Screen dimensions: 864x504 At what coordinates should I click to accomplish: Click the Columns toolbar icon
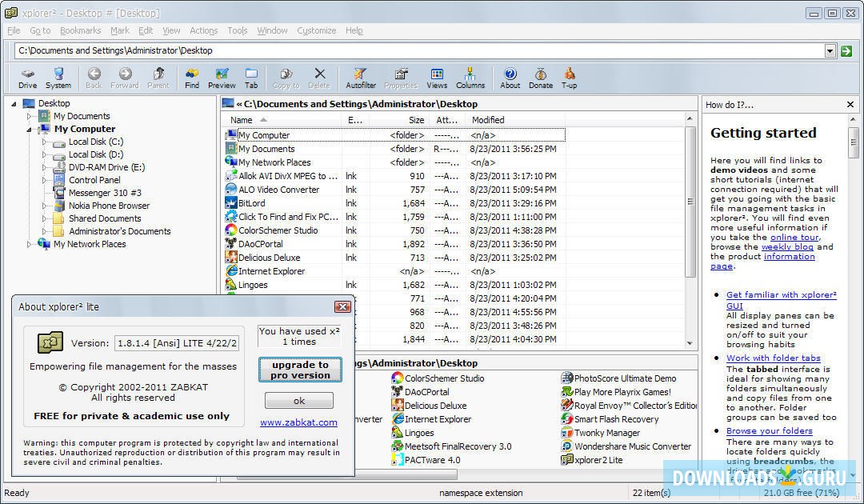point(470,78)
